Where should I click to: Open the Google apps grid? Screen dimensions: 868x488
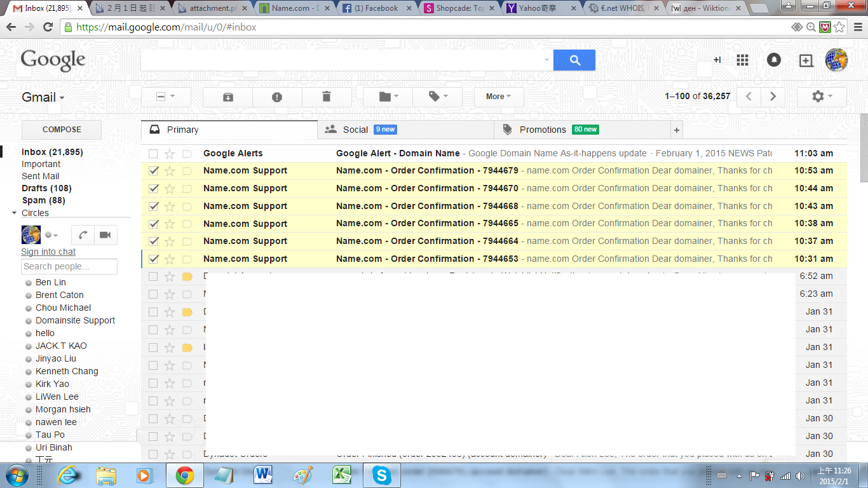click(x=742, y=60)
